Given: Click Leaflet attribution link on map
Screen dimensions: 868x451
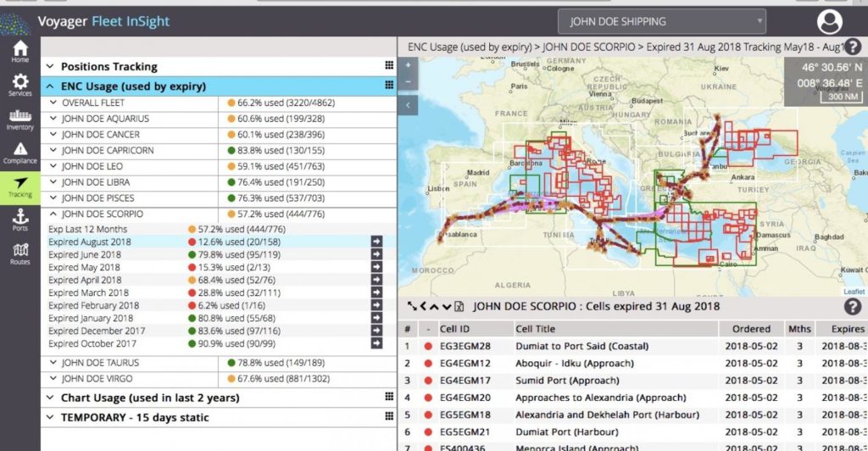Looking at the screenshot, I should [854, 292].
